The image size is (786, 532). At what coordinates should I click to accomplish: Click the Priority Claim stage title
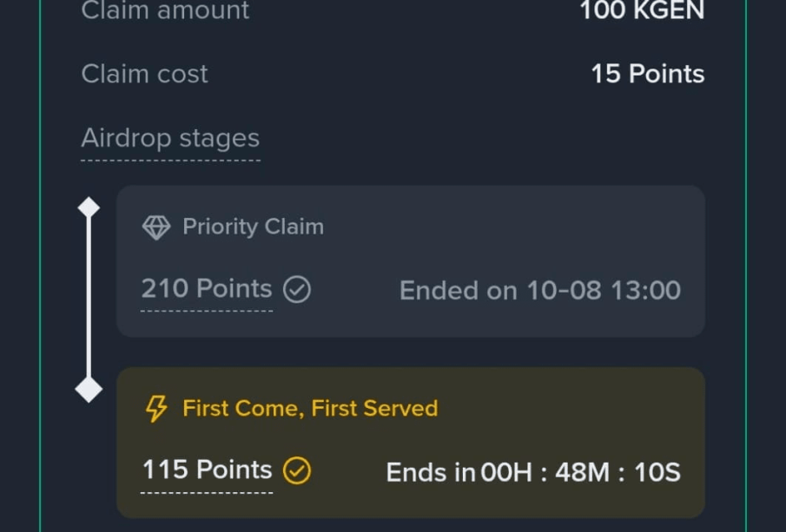253,227
